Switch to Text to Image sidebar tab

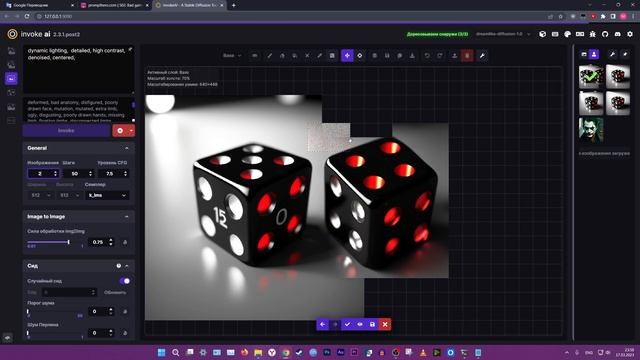(x=11, y=51)
